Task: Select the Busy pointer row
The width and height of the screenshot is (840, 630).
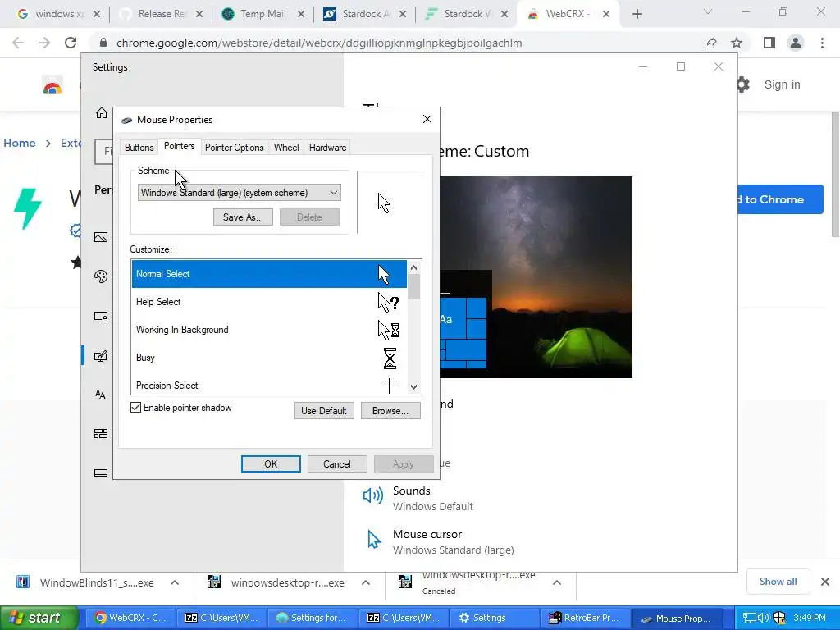Action: 269,358
